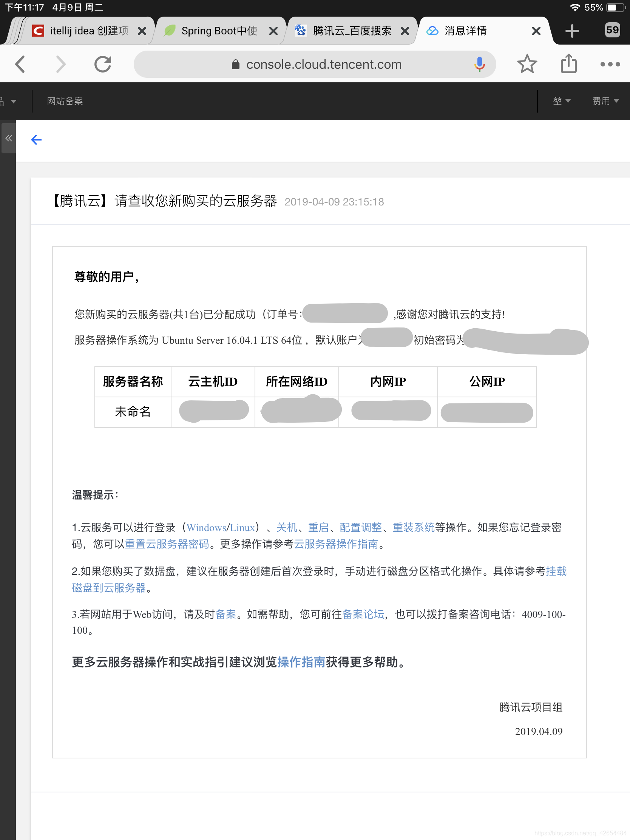Select the 未命名 server name cell
This screenshot has height=840, width=630.
pyautogui.click(x=133, y=412)
